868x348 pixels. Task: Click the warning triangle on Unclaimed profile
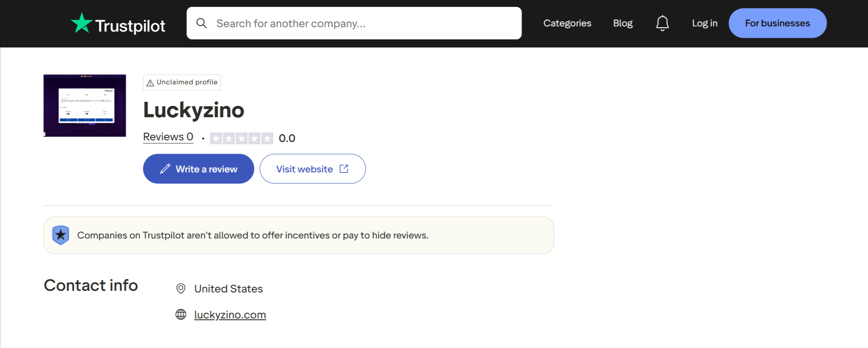pyautogui.click(x=150, y=83)
